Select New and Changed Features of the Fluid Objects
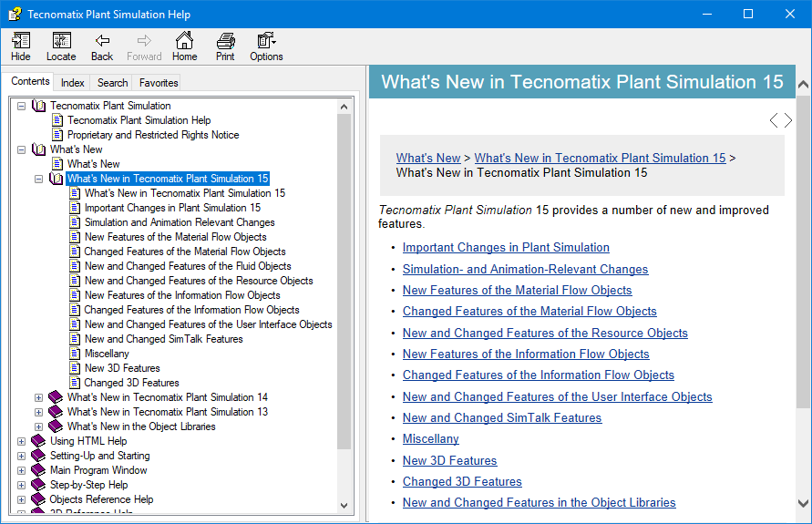The height and width of the screenshot is (524, 812). 188,266
